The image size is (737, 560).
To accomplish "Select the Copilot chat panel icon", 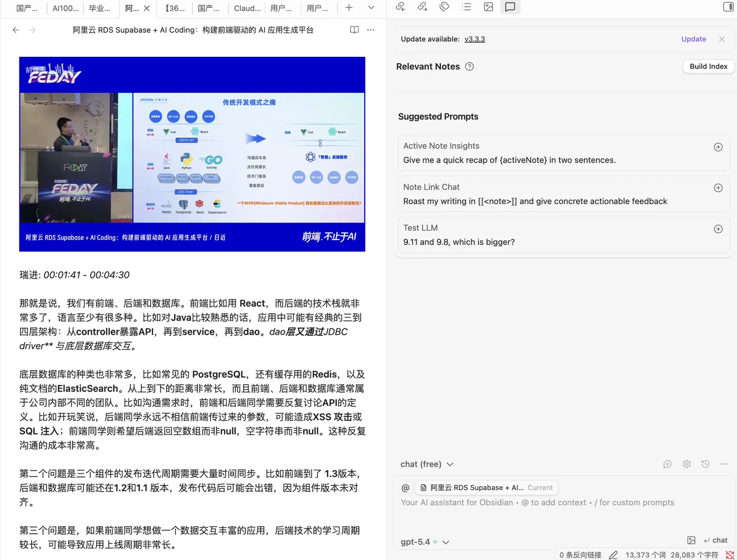I will click(510, 7).
